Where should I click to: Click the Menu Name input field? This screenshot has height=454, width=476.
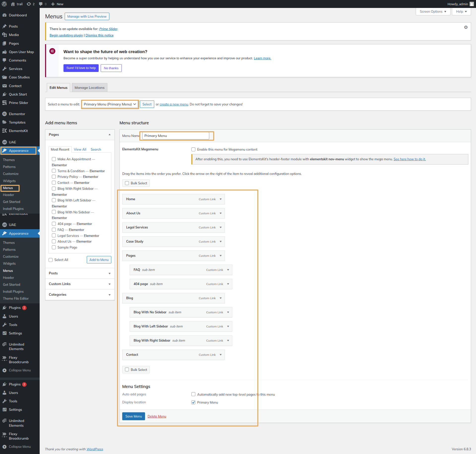pos(176,136)
